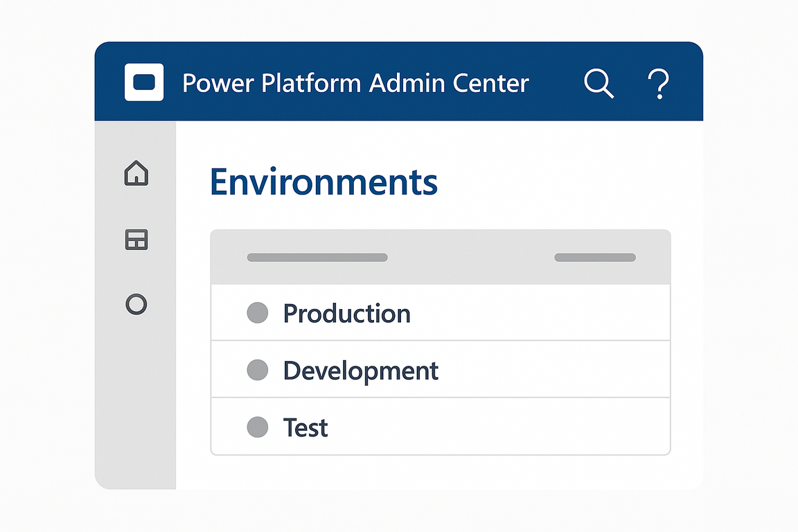798x532 pixels.
Task: Open the Test environment name
Action: coord(305,427)
